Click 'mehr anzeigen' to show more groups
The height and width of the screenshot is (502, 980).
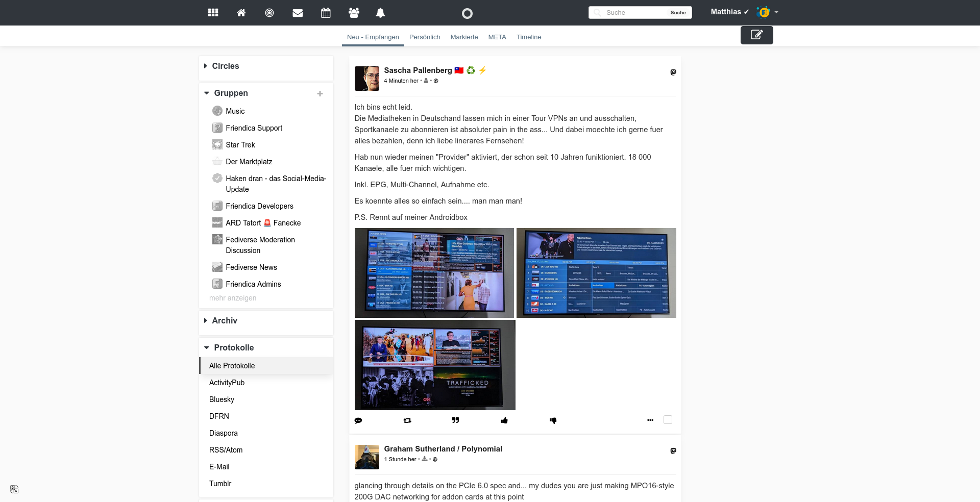point(233,298)
